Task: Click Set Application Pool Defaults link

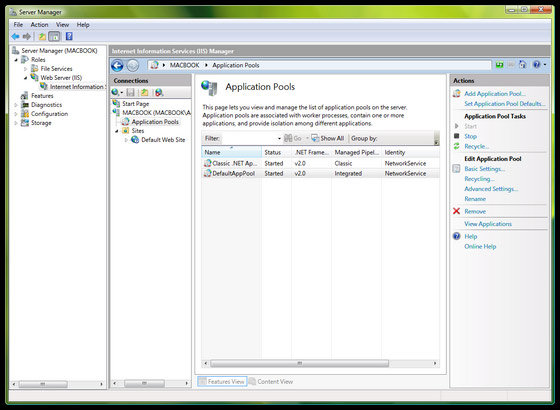Action: coord(505,104)
